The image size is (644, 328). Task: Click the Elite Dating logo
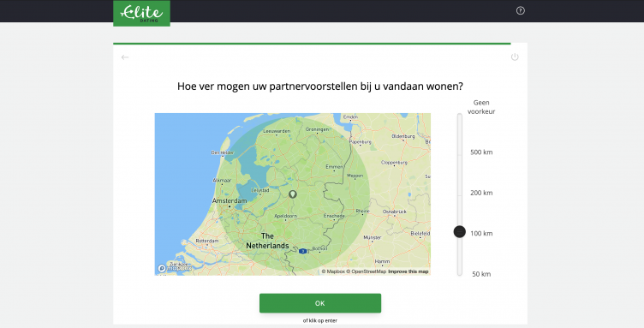coord(141,14)
